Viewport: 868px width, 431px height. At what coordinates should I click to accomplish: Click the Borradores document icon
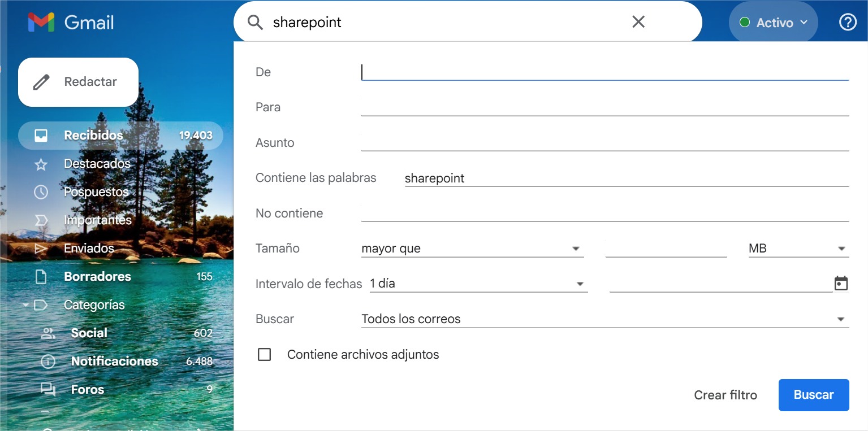pos(41,277)
